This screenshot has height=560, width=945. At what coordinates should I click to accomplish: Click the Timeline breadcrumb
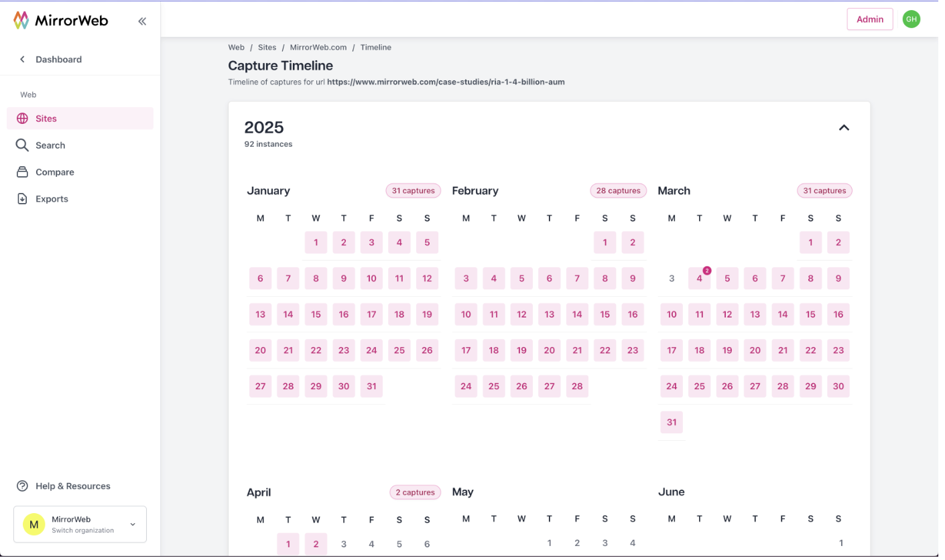(376, 48)
